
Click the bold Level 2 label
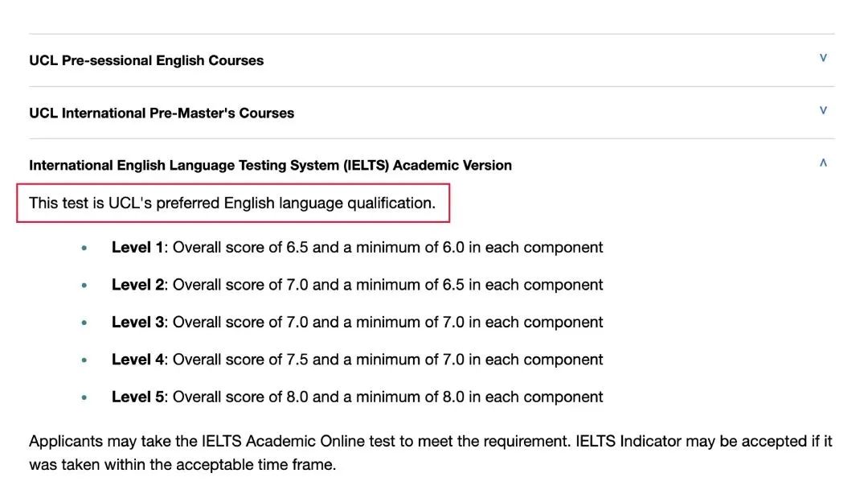(137, 285)
